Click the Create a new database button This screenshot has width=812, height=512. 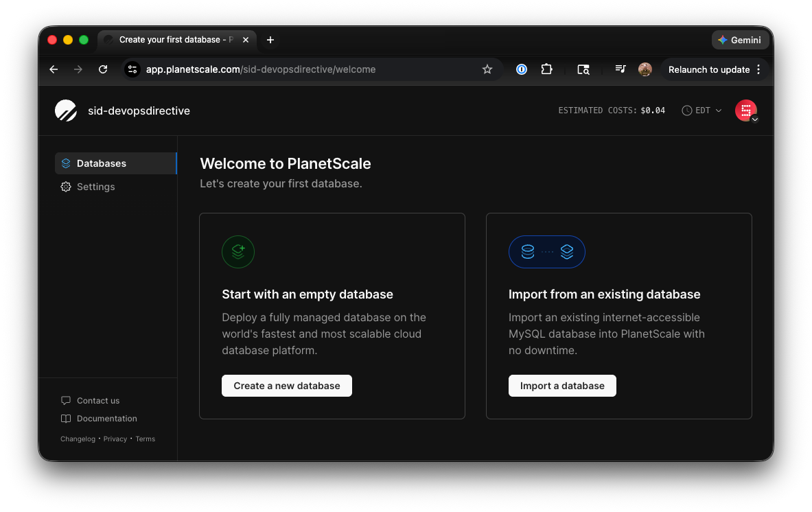point(286,386)
